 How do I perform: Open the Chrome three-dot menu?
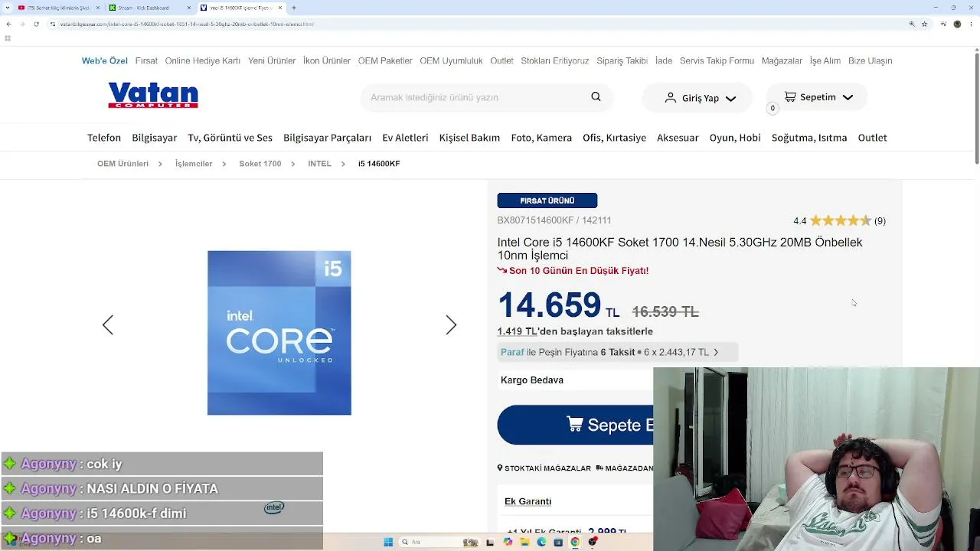(971, 24)
